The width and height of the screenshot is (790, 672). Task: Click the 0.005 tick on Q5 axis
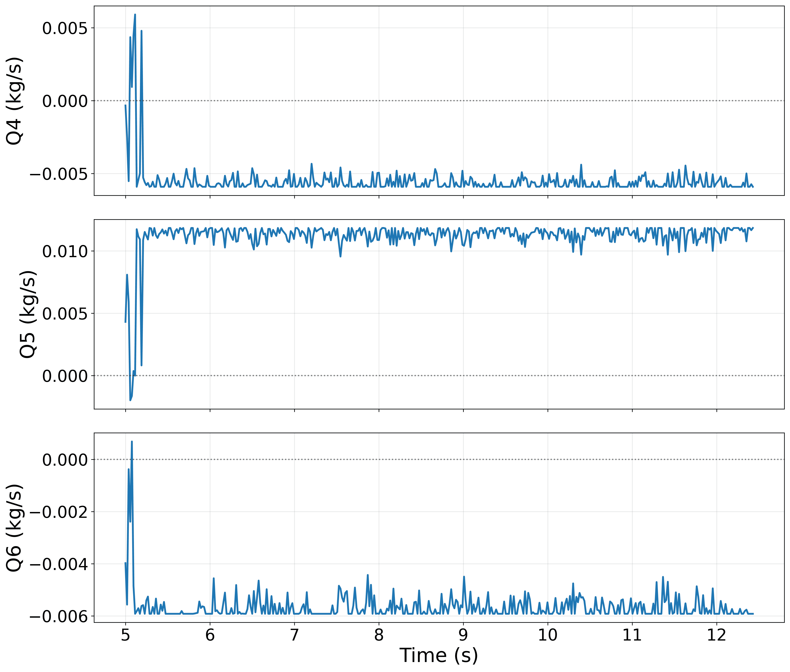coord(65,314)
